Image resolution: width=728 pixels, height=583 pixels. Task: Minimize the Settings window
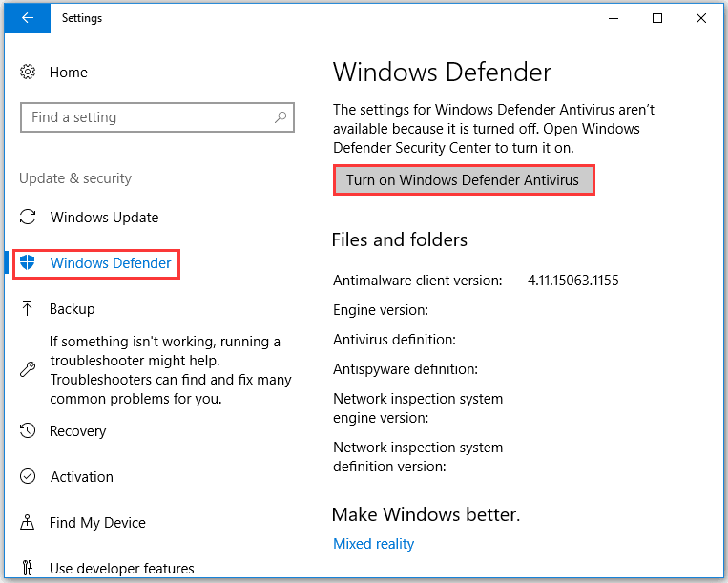point(614,18)
